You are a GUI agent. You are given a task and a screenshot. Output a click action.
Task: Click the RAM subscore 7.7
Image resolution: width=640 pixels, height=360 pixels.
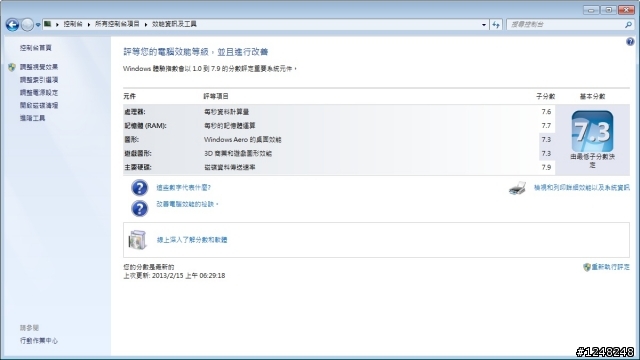point(546,125)
